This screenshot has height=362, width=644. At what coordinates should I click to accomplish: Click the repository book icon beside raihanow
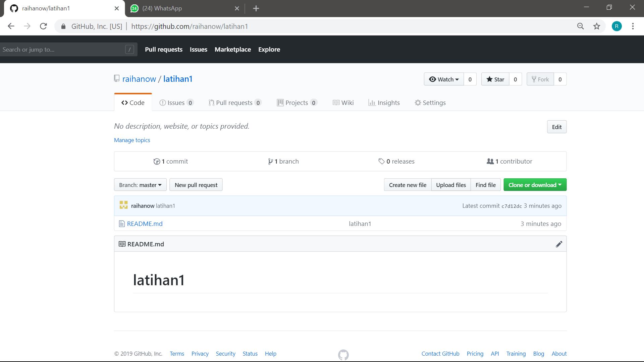pos(117,78)
